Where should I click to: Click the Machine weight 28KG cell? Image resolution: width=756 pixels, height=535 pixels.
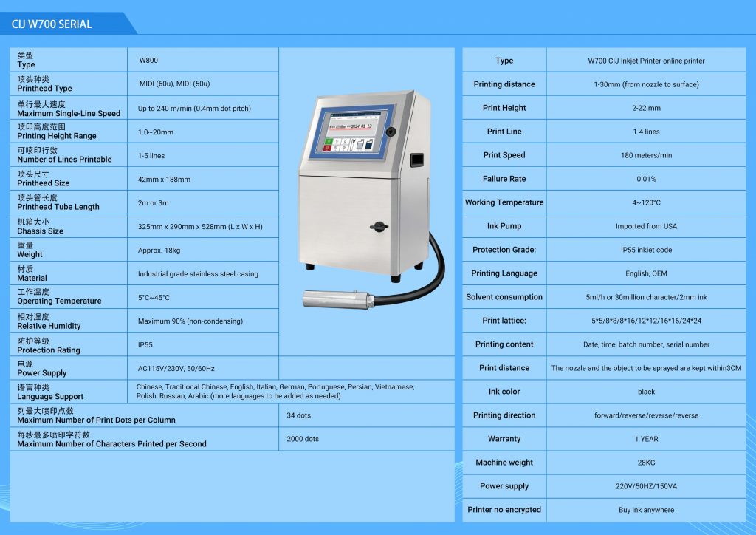[x=646, y=463]
